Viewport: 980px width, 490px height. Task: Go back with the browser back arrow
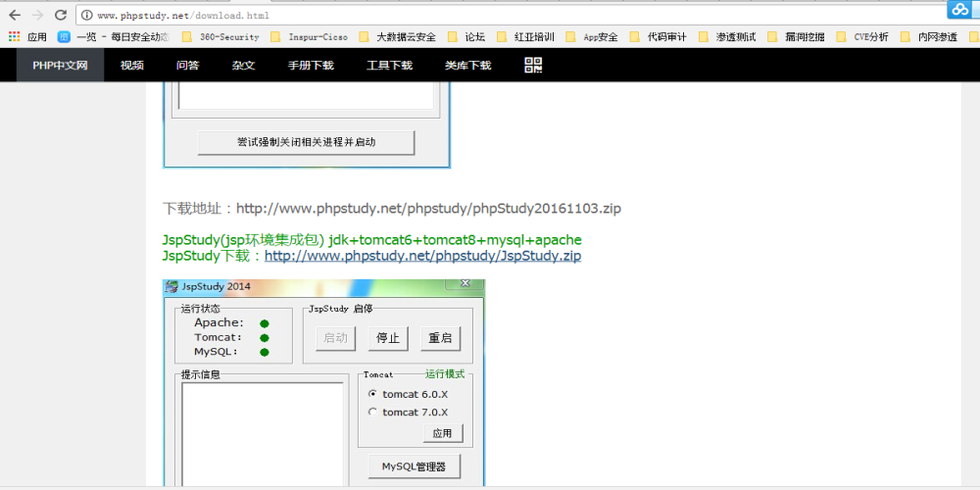(x=15, y=15)
